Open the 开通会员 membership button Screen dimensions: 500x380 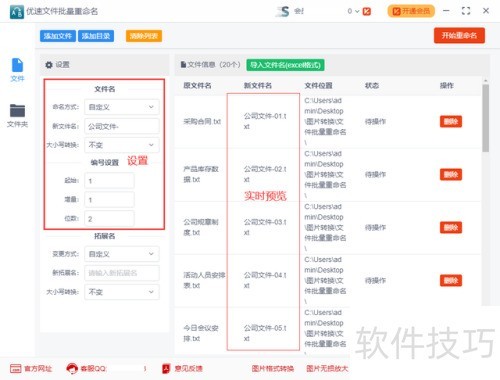pyautogui.click(x=411, y=11)
